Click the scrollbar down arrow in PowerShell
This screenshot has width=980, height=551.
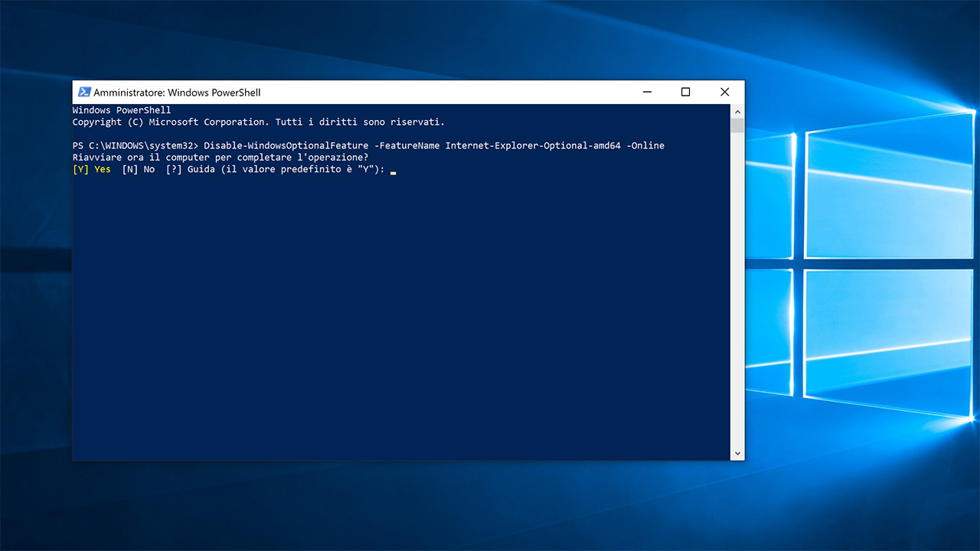click(737, 453)
